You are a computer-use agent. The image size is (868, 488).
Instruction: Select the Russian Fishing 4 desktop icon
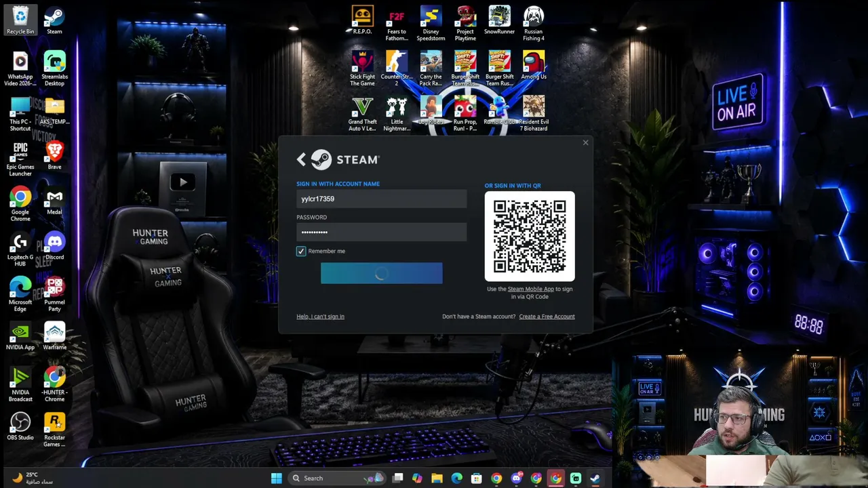click(x=534, y=24)
